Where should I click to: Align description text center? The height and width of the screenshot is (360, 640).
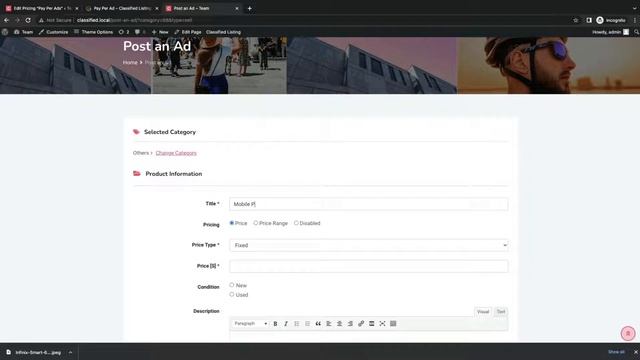click(x=339, y=324)
